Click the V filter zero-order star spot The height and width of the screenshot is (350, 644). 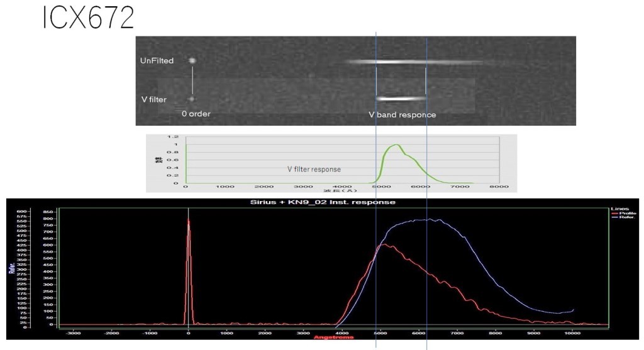click(x=192, y=99)
